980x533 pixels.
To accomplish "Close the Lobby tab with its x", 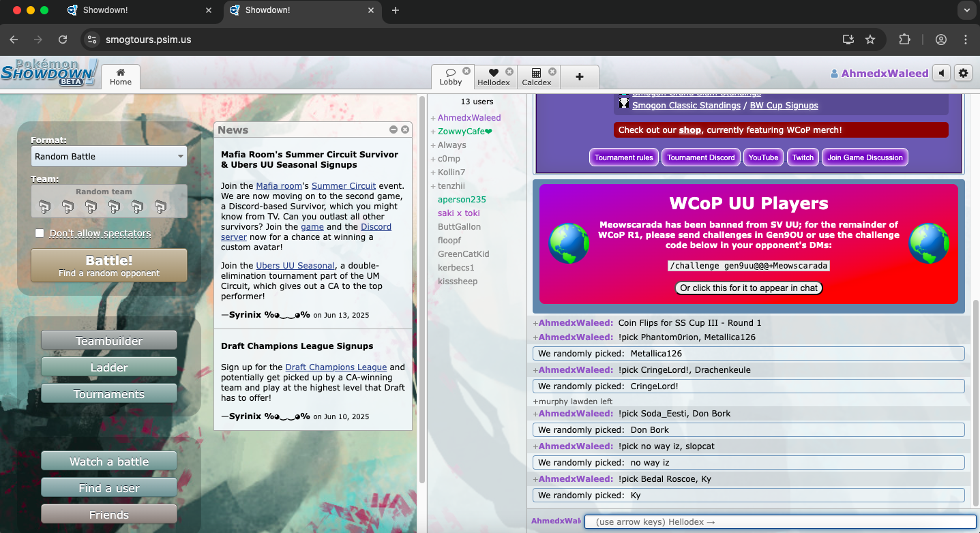I will (466, 71).
